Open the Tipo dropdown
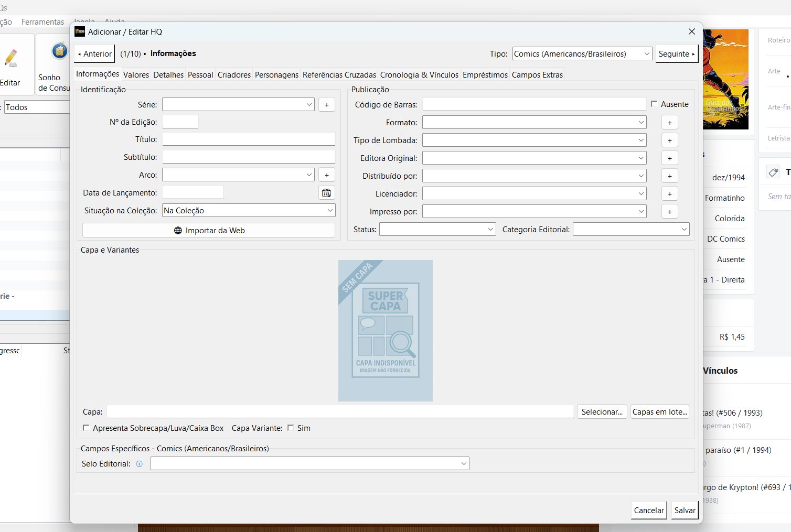This screenshot has width=791, height=532. [582, 53]
